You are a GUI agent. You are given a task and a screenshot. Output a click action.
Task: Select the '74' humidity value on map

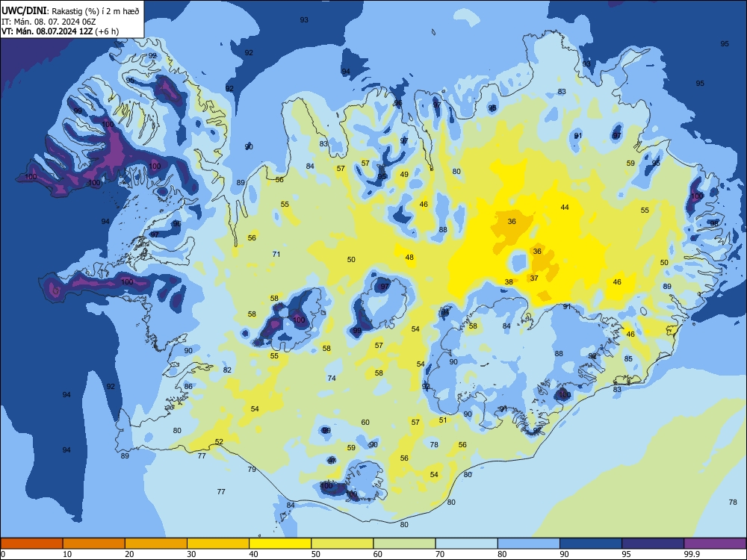point(332,378)
